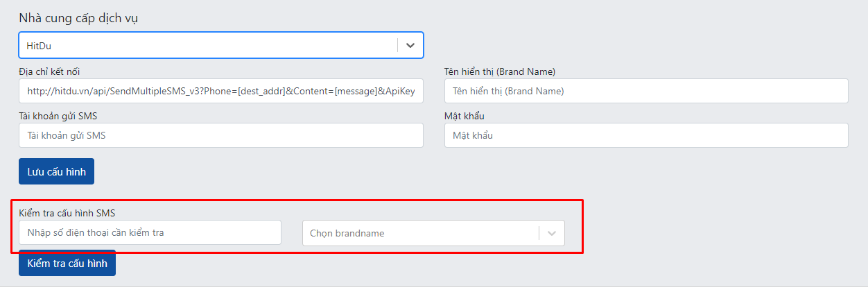
Task: Click the Tài khoản gửi SMS label
Action: pos(62,116)
